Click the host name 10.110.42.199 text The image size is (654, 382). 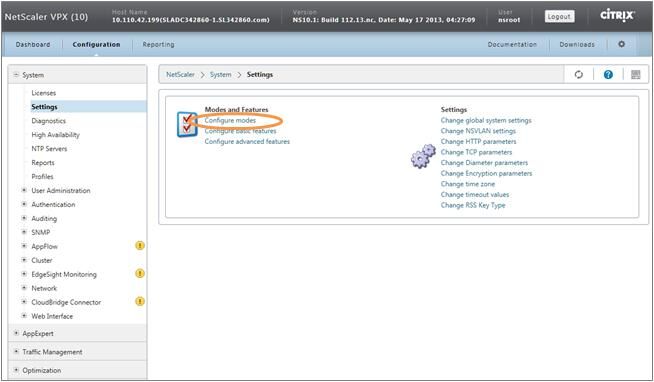tap(191, 20)
